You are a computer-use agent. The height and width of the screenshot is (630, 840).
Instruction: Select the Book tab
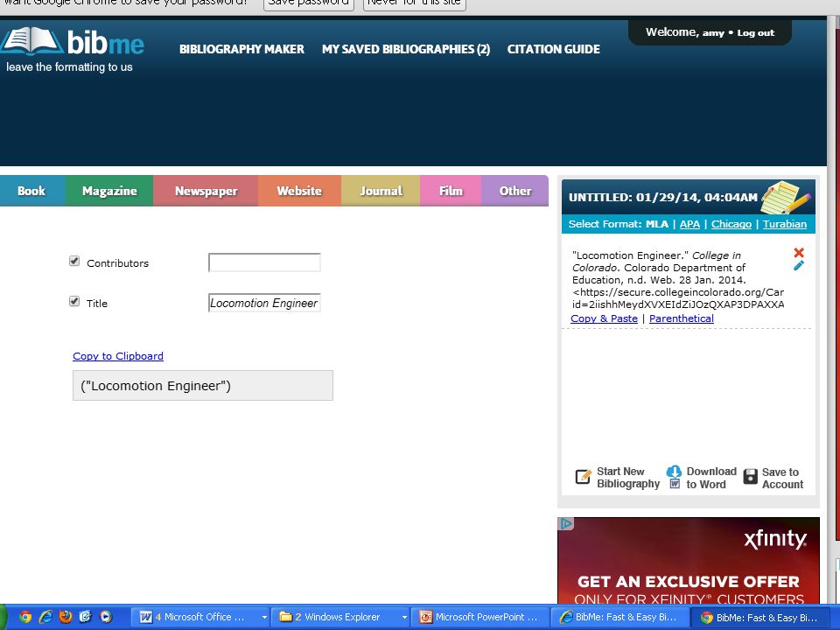coord(32,191)
